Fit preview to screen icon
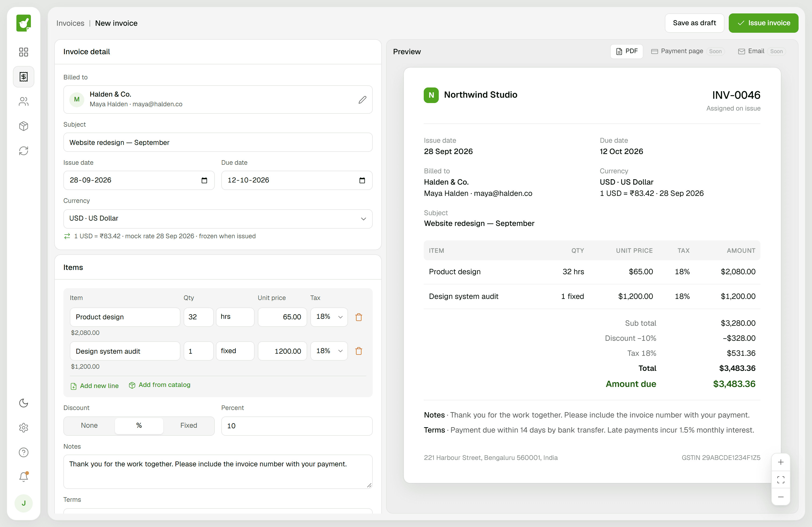The width and height of the screenshot is (812, 527). click(x=781, y=480)
